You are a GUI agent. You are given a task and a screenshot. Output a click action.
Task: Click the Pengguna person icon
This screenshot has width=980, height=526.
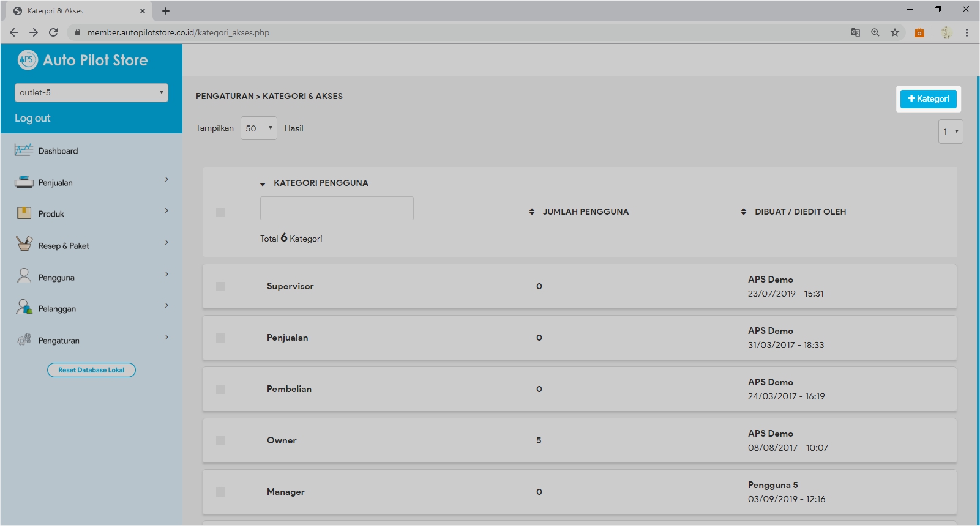24,276
